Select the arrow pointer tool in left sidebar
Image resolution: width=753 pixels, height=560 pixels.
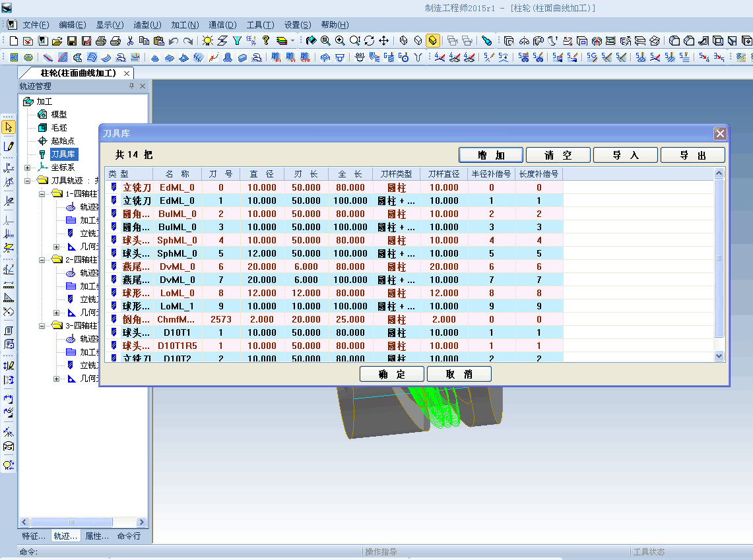click(9, 127)
